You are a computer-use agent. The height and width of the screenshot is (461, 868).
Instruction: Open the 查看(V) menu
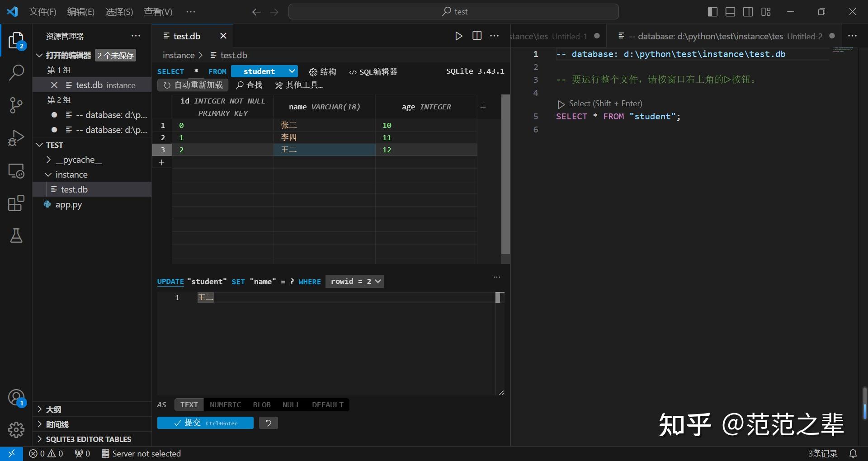point(157,12)
